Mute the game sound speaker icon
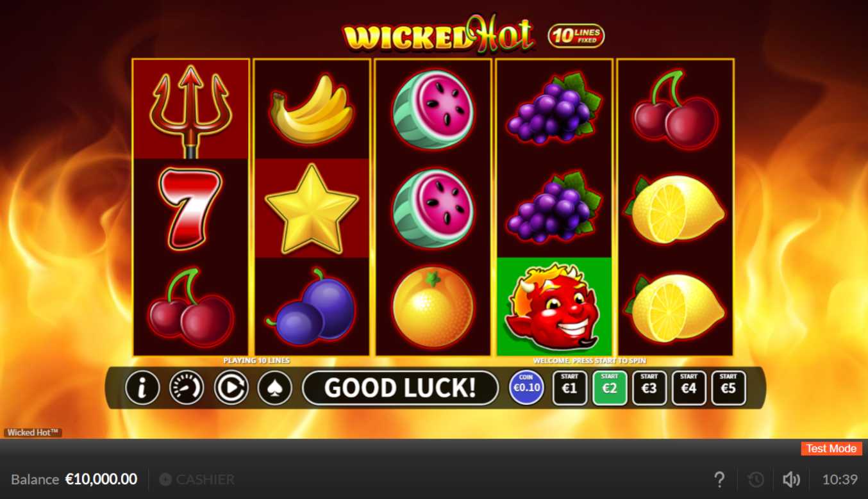Screen dimensions: 868x499 (792, 479)
